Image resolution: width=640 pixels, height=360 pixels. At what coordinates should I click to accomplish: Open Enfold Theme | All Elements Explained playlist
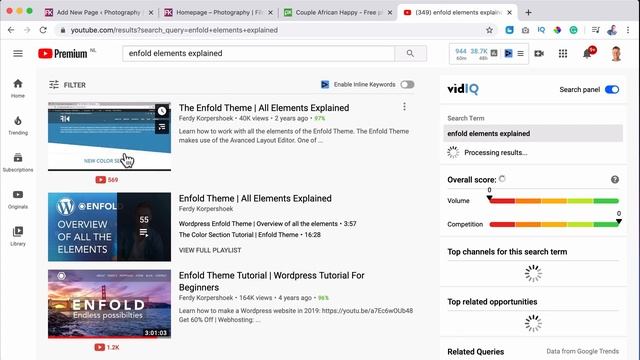pos(255,198)
